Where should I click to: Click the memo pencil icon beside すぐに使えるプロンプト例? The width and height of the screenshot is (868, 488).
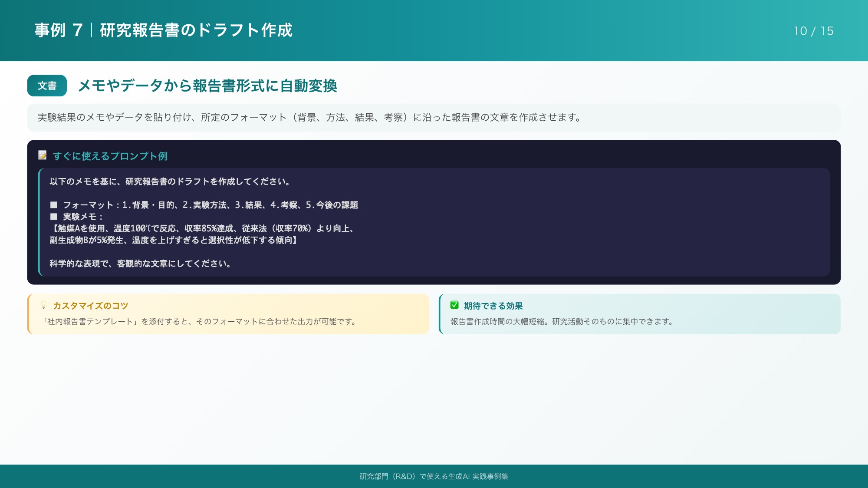pyautogui.click(x=43, y=155)
